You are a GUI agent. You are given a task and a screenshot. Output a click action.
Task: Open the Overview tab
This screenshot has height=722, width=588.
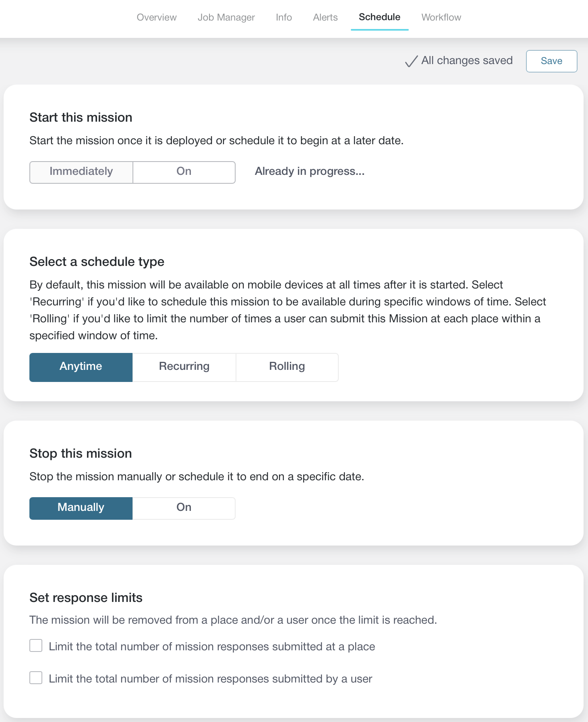coord(157,17)
